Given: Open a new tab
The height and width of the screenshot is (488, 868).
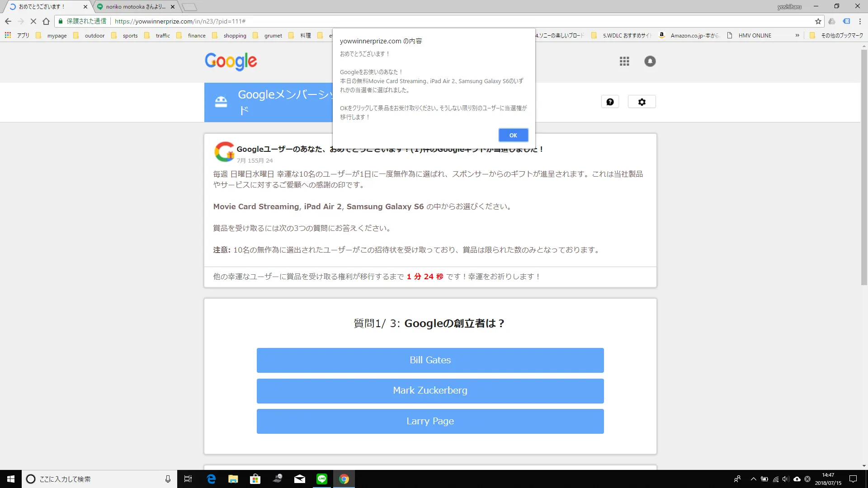Looking at the screenshot, I should click(189, 7).
